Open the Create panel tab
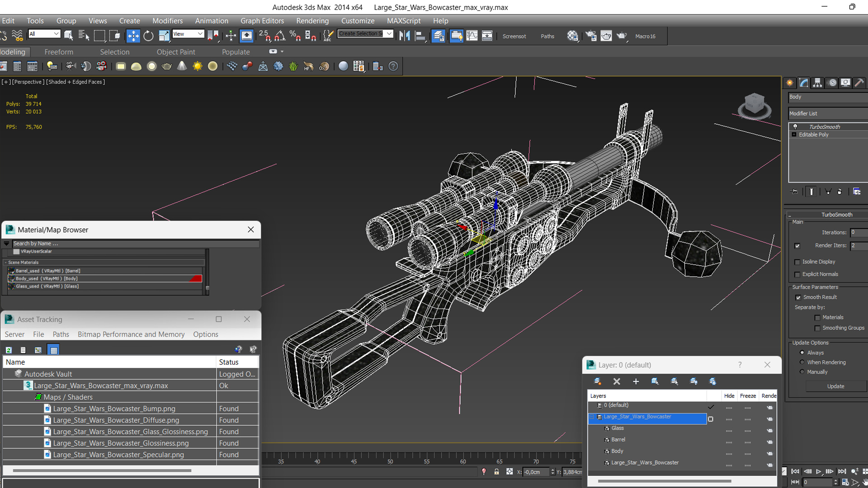 point(790,83)
